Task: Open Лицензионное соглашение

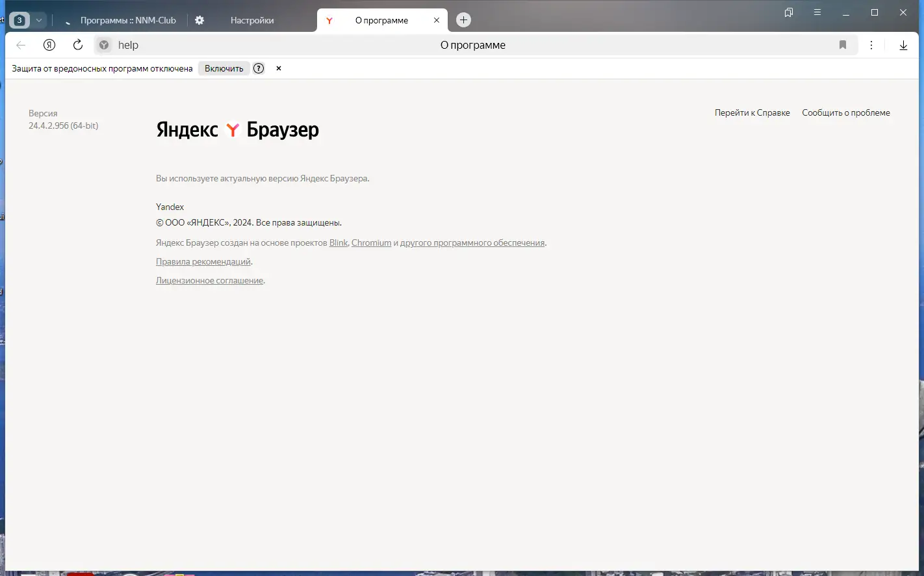Action: click(x=209, y=280)
